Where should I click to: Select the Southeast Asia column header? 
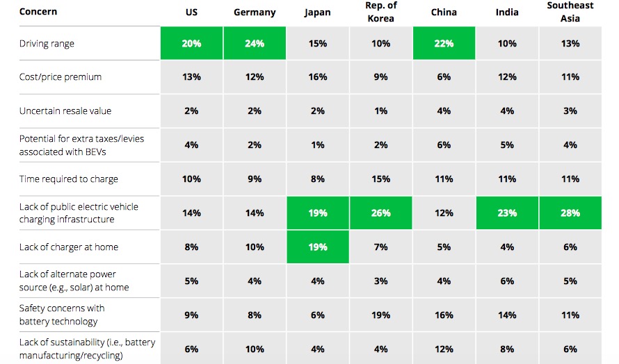click(570, 12)
